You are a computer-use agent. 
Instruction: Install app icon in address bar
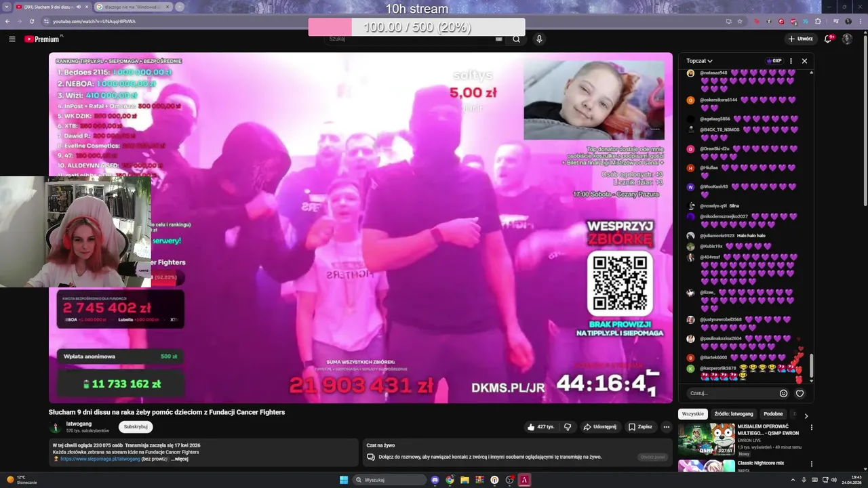point(729,21)
